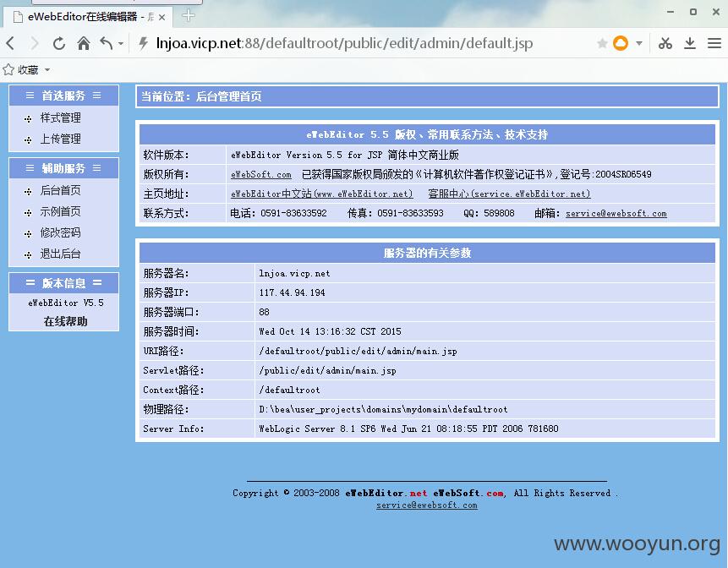Click the 首选服务 panel header
The height and width of the screenshot is (568, 728).
tap(63, 96)
